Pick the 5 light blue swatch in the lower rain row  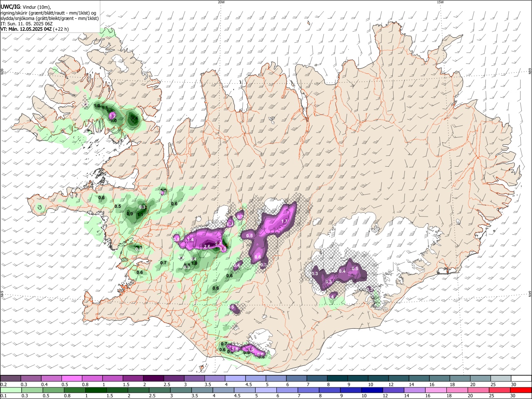pyautogui.click(x=265, y=390)
